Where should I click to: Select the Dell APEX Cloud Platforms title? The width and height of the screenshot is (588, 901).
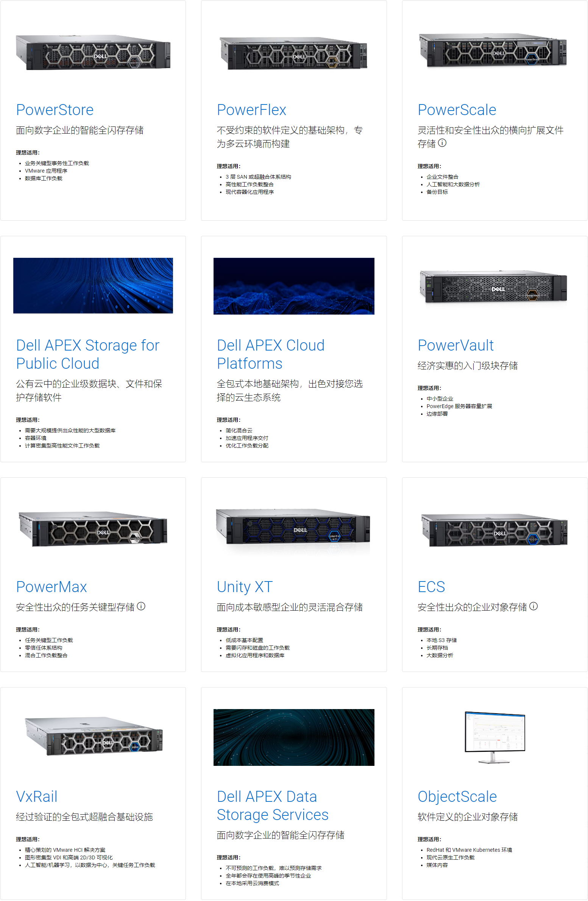(x=270, y=354)
